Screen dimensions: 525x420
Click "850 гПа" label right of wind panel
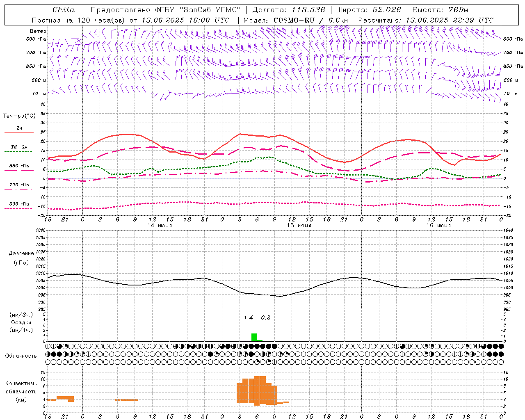[x=513, y=66]
